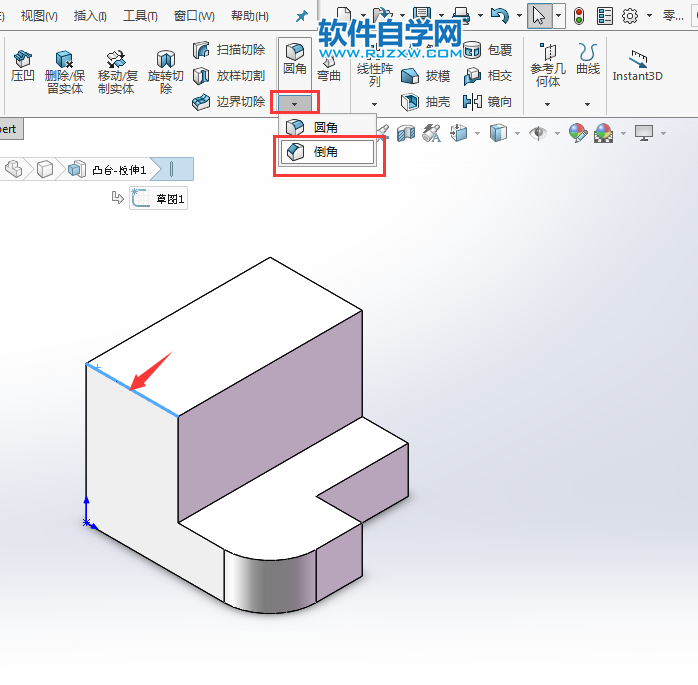Expand the Display Style dropdown arrow
This screenshot has width=698, height=685.
pos(517,133)
